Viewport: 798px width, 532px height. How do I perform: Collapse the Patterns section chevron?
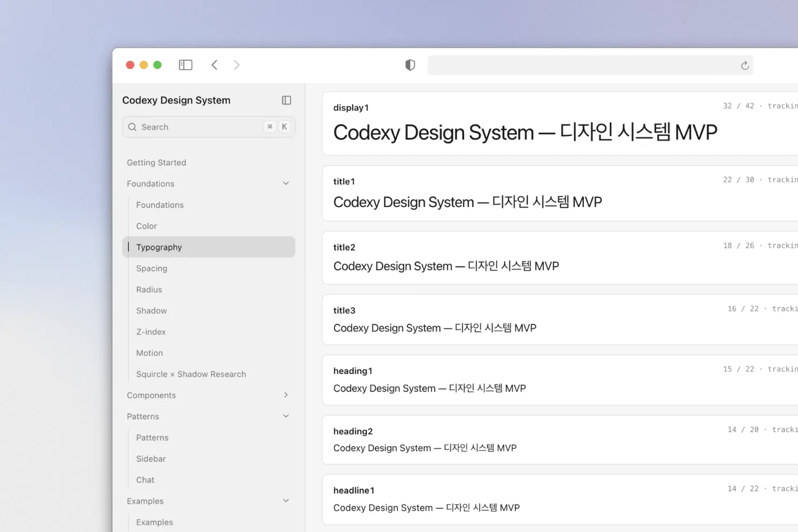(x=286, y=416)
